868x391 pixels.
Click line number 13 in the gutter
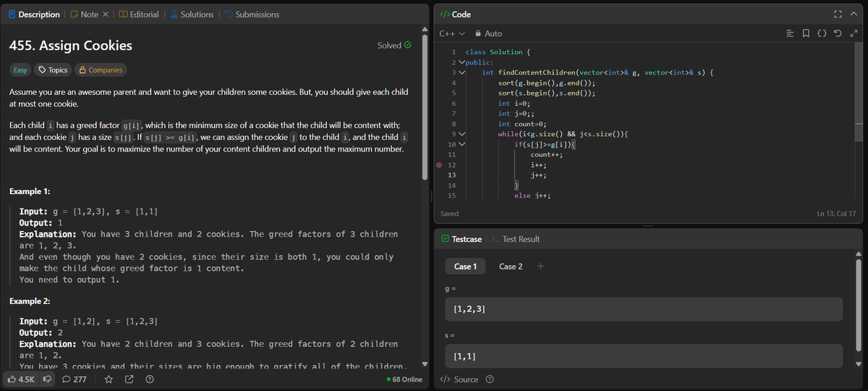(x=451, y=175)
